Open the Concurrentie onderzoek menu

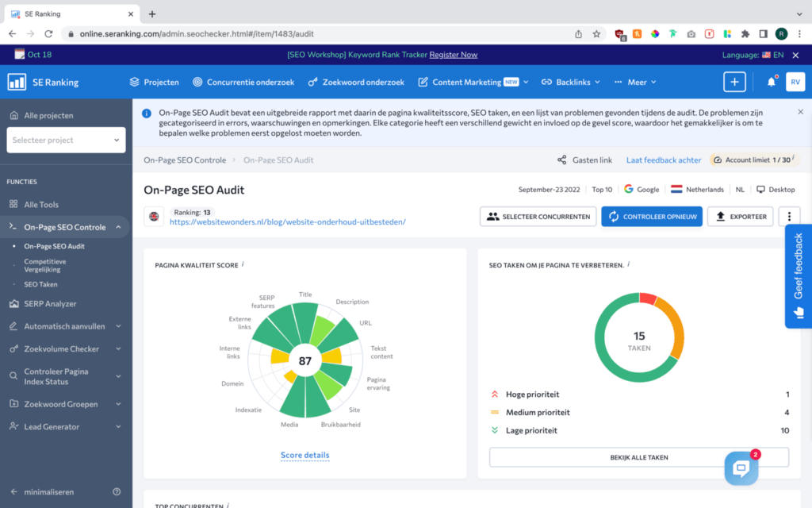(243, 82)
